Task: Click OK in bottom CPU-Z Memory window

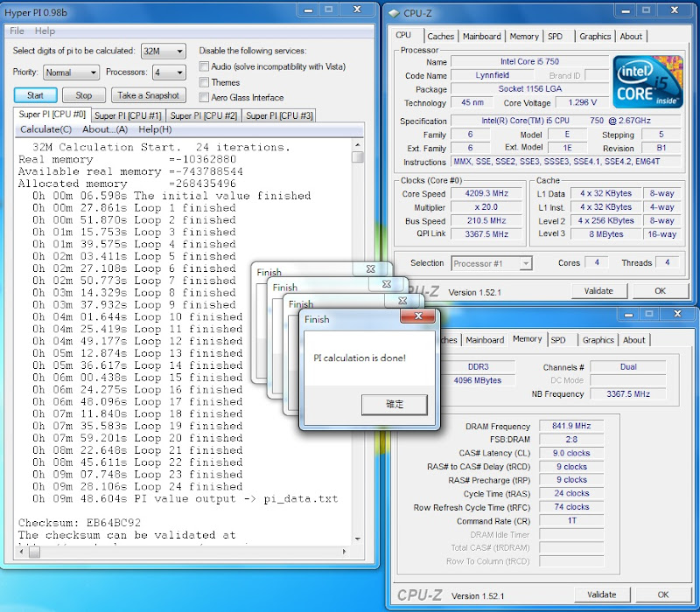Action: (663, 595)
